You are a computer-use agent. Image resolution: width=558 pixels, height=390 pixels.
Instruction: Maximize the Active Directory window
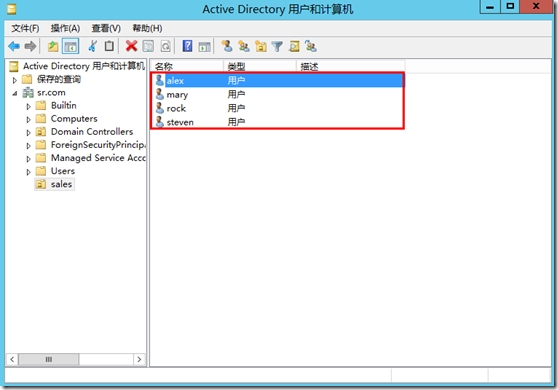510,6
